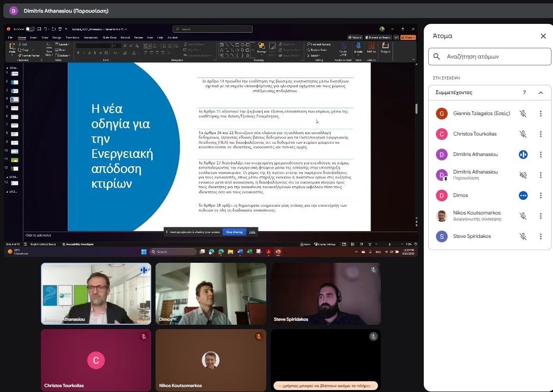Click the Slide Show ribbon tab
553x392 pixels.
tap(112, 38)
